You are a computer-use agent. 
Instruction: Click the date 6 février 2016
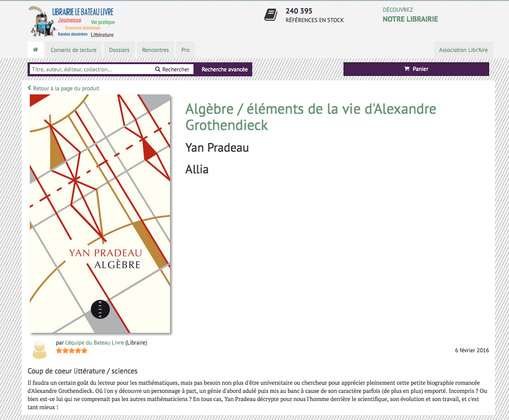[471, 350]
